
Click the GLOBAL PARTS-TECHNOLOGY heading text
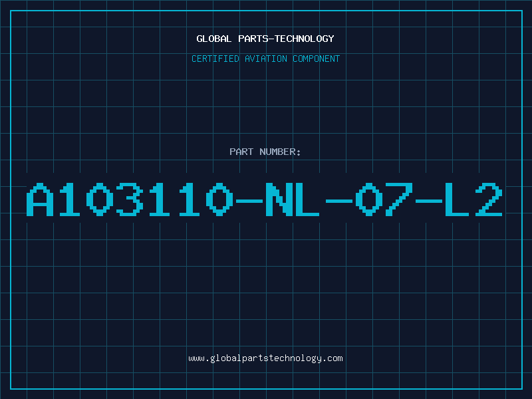[x=265, y=39]
